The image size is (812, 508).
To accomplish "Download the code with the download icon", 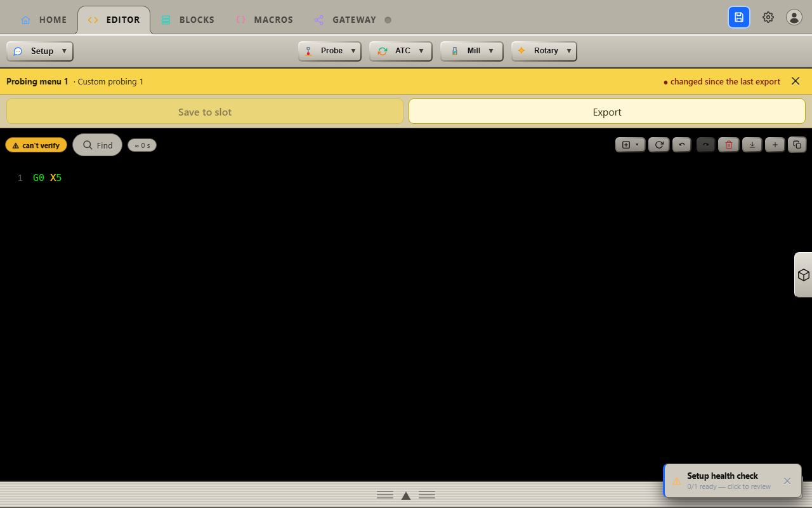I will 752,145.
